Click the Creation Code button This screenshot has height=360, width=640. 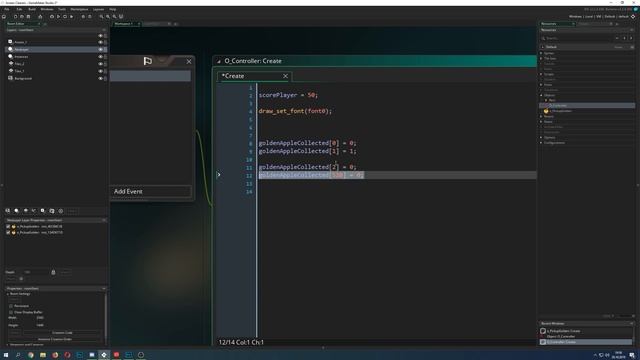pos(62,333)
